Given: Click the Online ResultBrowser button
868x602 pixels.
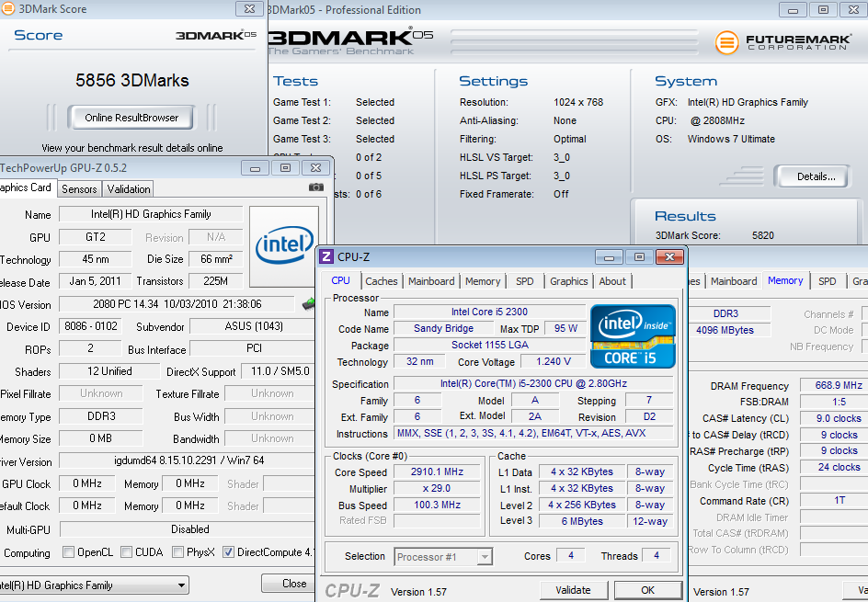Looking at the screenshot, I should click(x=131, y=118).
